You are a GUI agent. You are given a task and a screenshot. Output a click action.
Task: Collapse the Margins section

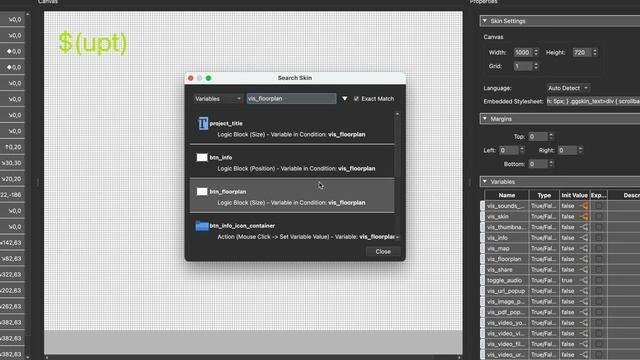(x=485, y=119)
